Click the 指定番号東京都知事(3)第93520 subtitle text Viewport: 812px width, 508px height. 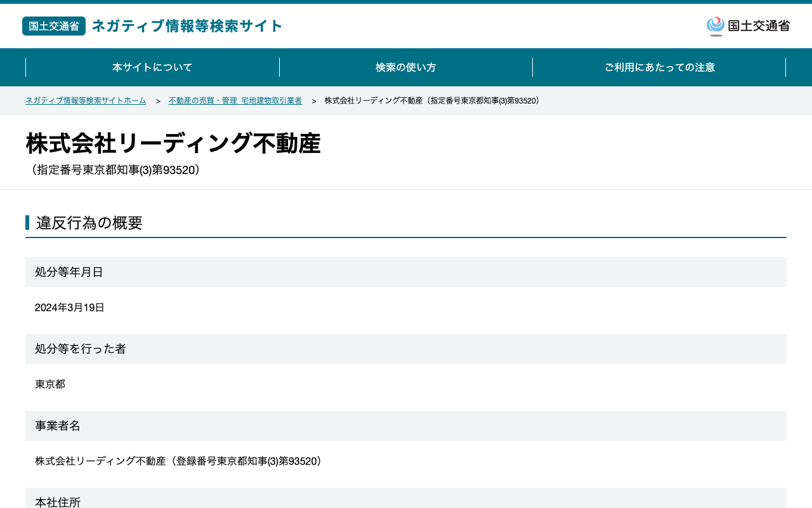point(115,170)
